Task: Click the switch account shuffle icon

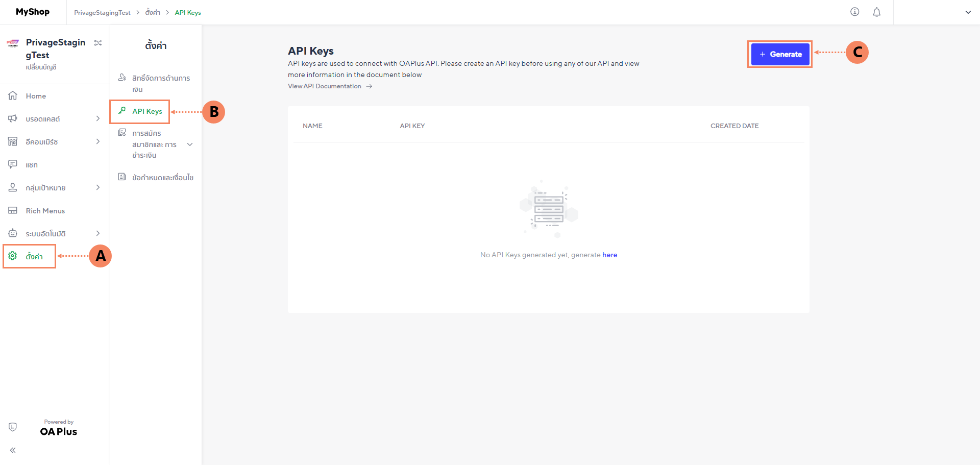Action: 98,43
